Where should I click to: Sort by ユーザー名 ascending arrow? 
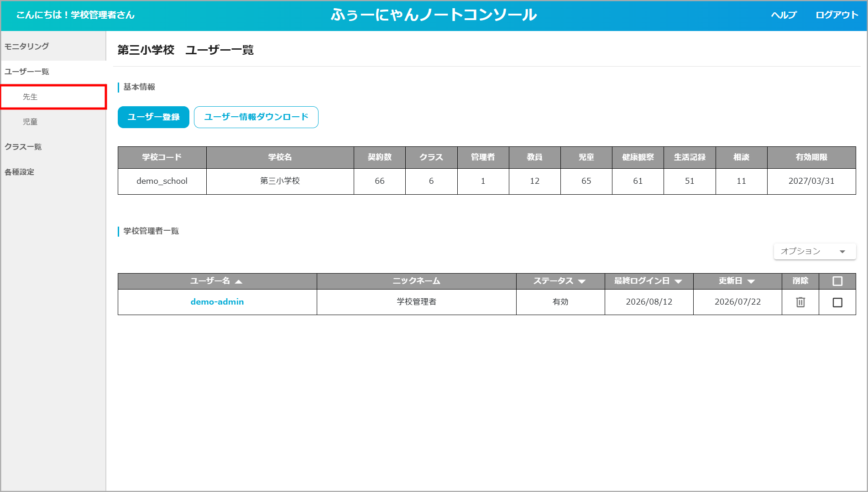click(x=238, y=281)
